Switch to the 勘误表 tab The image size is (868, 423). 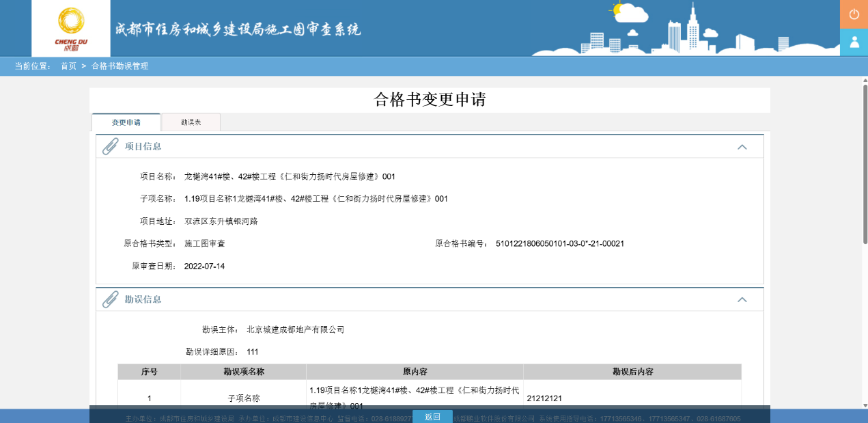191,121
